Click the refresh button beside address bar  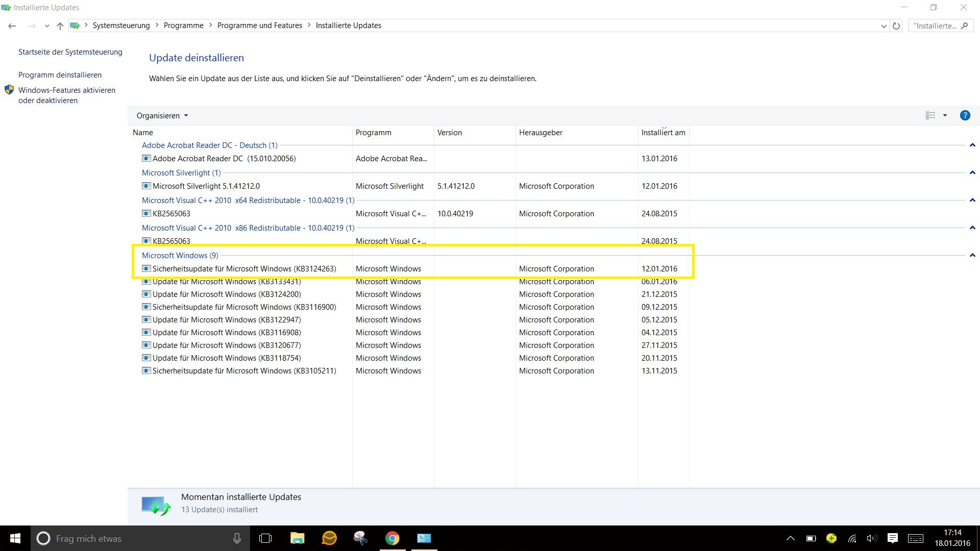896,26
